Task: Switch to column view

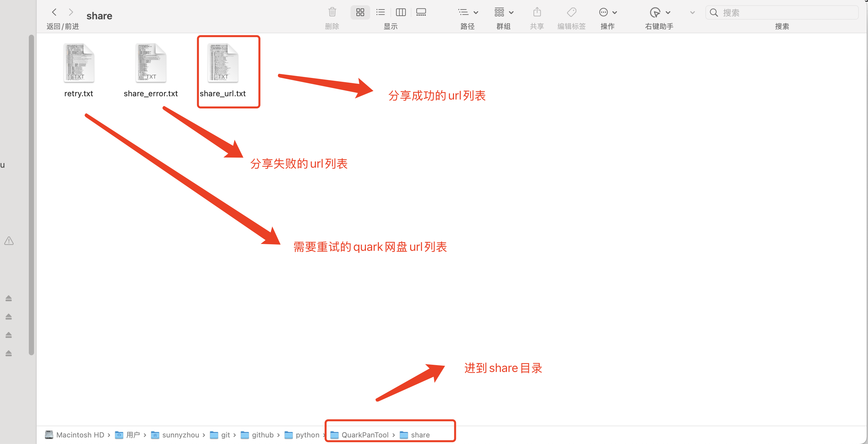Action: coord(400,12)
